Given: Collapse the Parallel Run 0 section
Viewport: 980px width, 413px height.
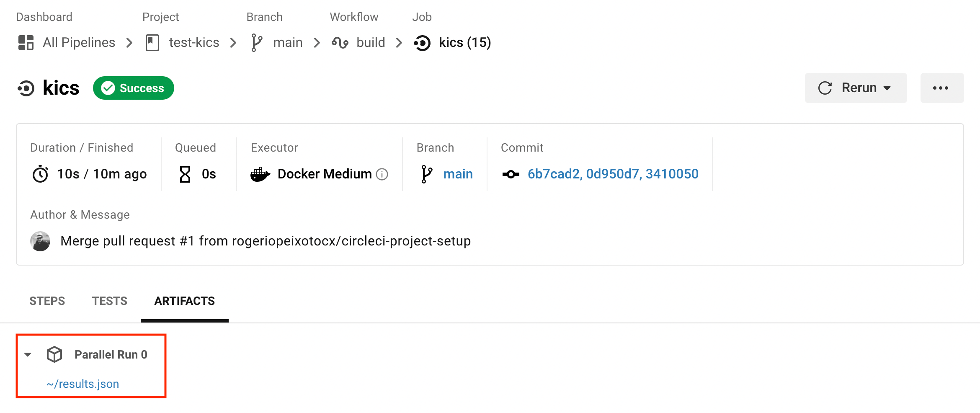Looking at the screenshot, I should (x=28, y=354).
